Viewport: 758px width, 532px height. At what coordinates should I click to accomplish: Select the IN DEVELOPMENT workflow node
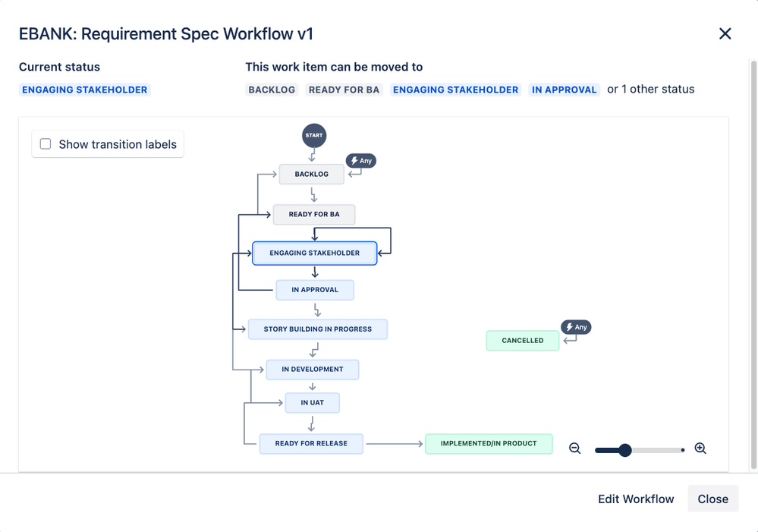pyautogui.click(x=313, y=369)
